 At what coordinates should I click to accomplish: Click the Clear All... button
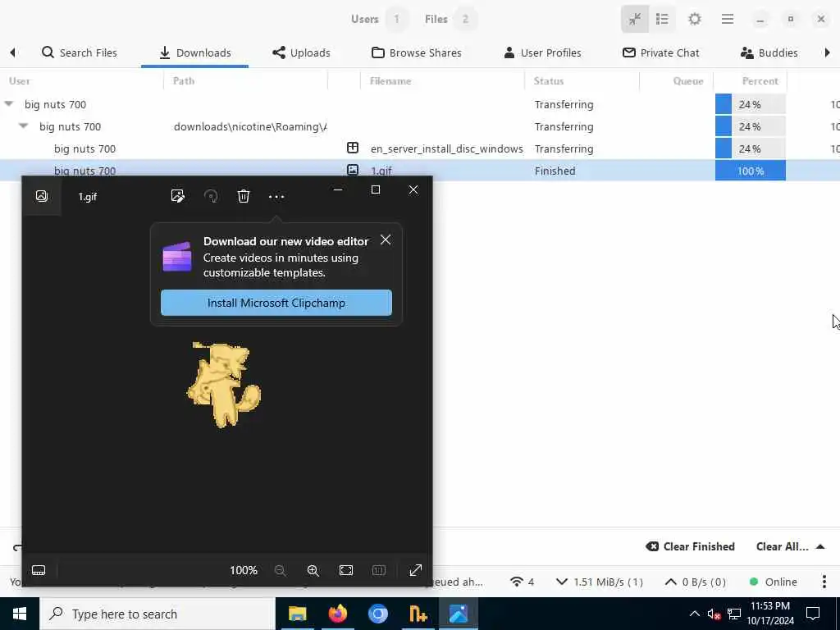click(x=782, y=546)
